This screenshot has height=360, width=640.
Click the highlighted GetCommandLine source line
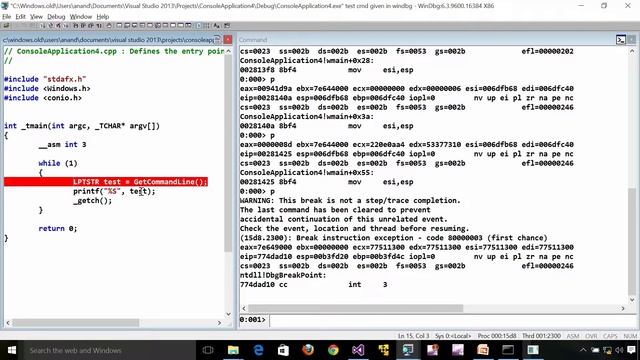pos(106,182)
